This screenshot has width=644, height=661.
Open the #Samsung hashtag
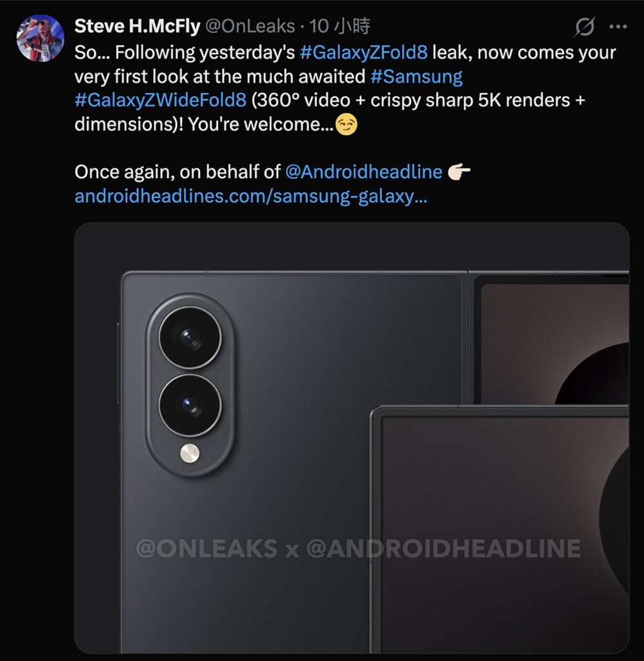pos(416,76)
